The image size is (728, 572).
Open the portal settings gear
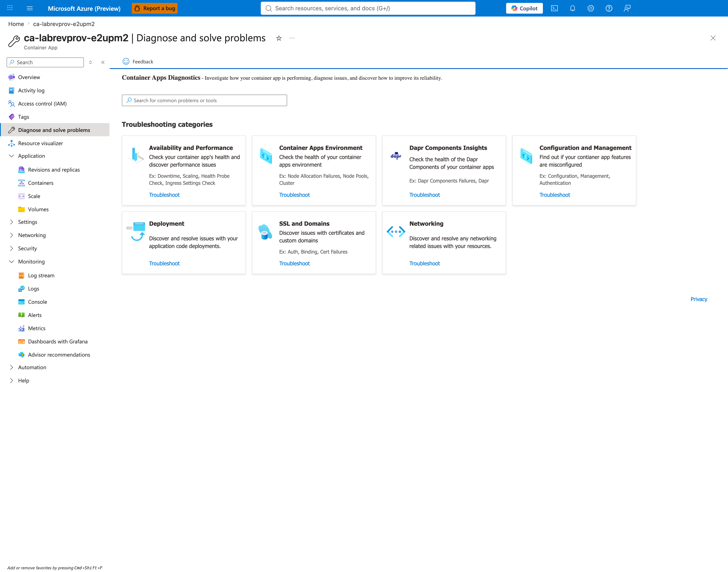pyautogui.click(x=591, y=8)
